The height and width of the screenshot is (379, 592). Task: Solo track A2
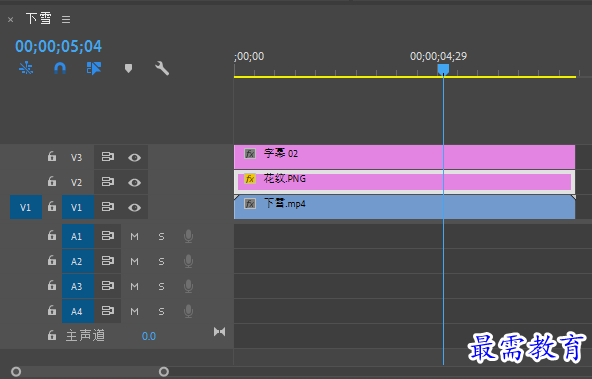pyautogui.click(x=161, y=262)
